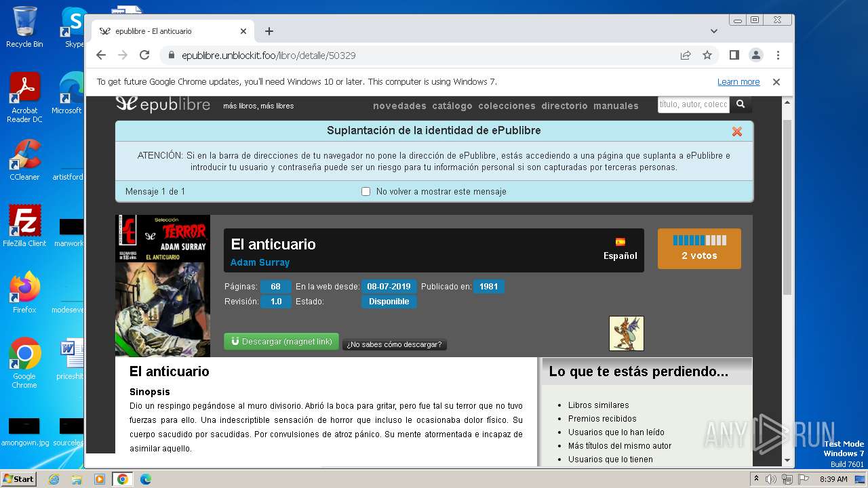Open amongown.jpg desktop file
Image resolution: width=868 pixels, height=488 pixels.
tap(24, 432)
